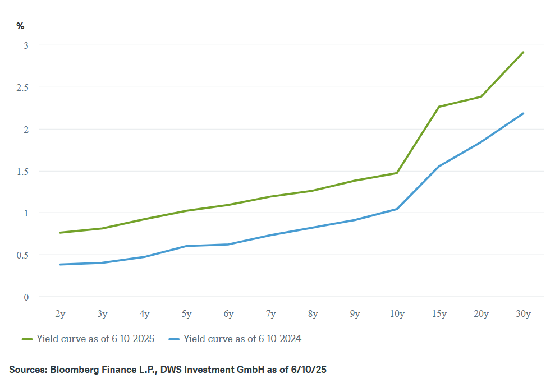555x392 pixels.
Task: Select the 1.5 y-axis tick label
Action: pyautogui.click(x=21, y=171)
